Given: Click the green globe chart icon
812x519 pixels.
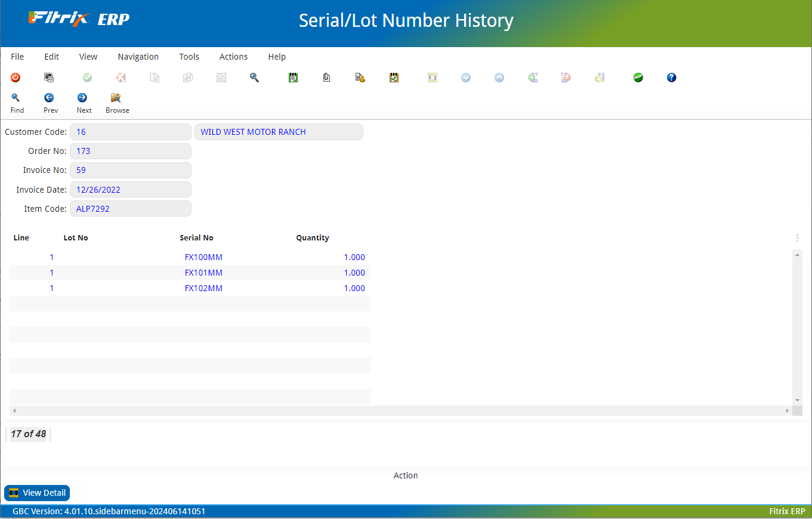Looking at the screenshot, I should [x=638, y=78].
